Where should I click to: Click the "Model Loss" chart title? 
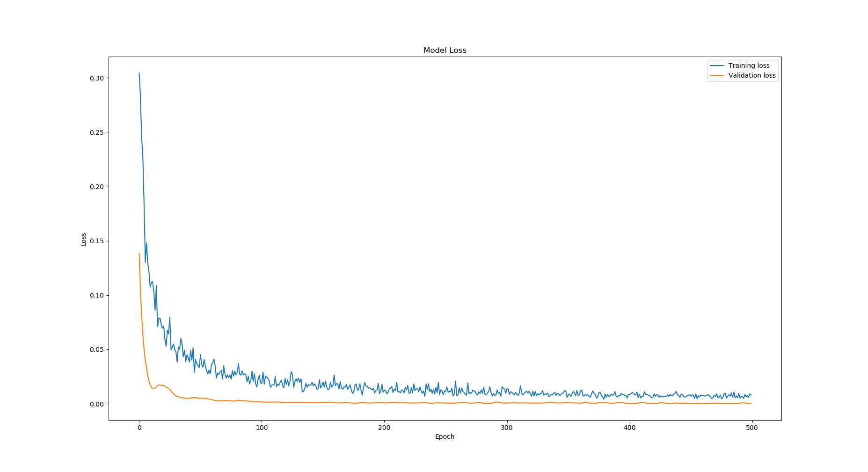(445, 51)
